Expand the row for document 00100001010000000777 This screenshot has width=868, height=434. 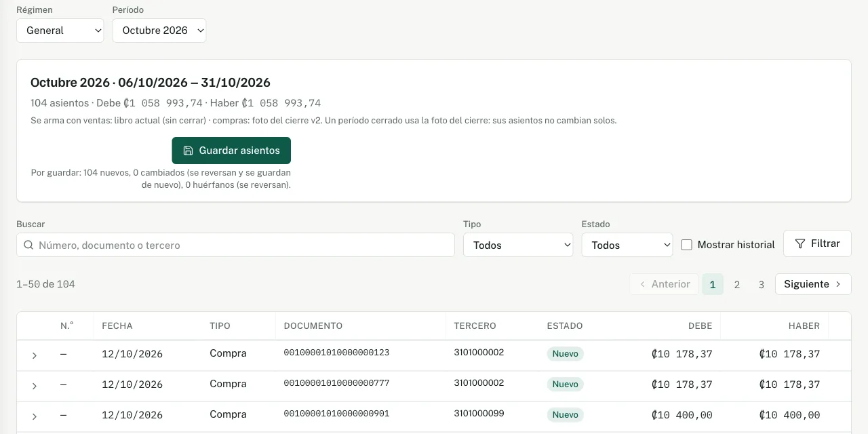point(35,386)
